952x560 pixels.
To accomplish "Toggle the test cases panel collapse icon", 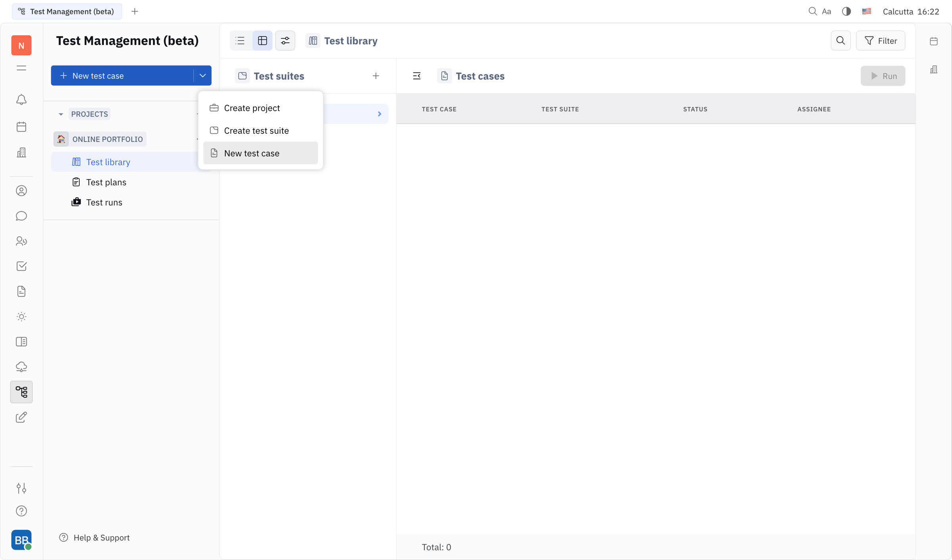I will coord(416,76).
